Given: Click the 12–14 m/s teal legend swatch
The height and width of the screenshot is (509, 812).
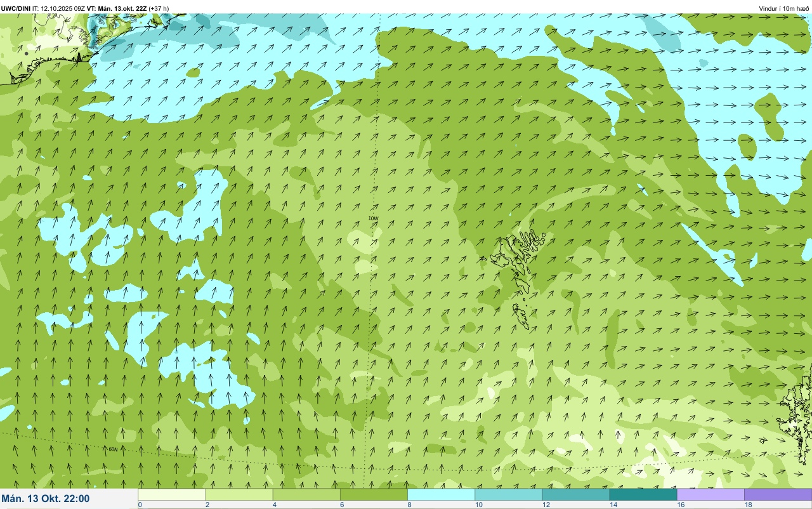Looking at the screenshot, I should (x=575, y=494).
